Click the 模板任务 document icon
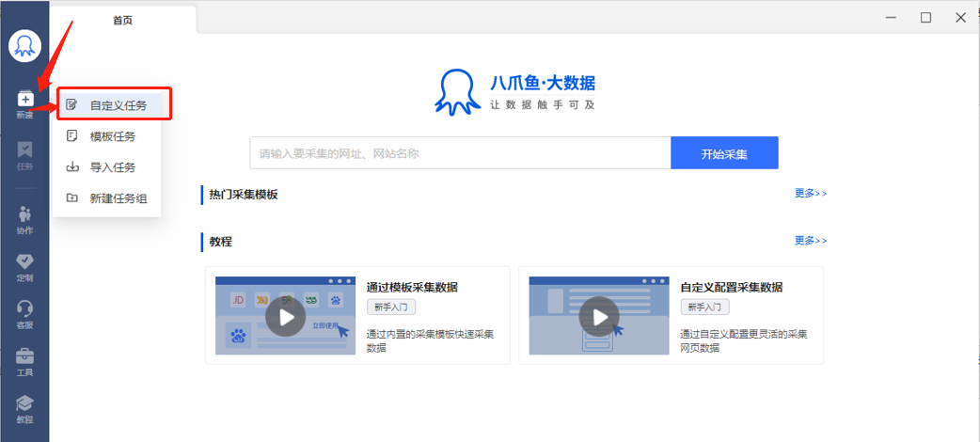Screen dimensions: 980x442 (72, 135)
